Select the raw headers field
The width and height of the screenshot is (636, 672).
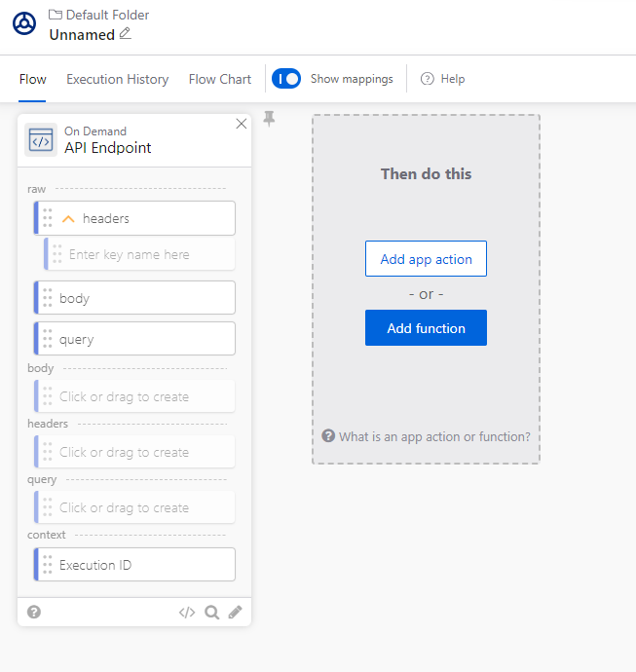[x=134, y=218]
